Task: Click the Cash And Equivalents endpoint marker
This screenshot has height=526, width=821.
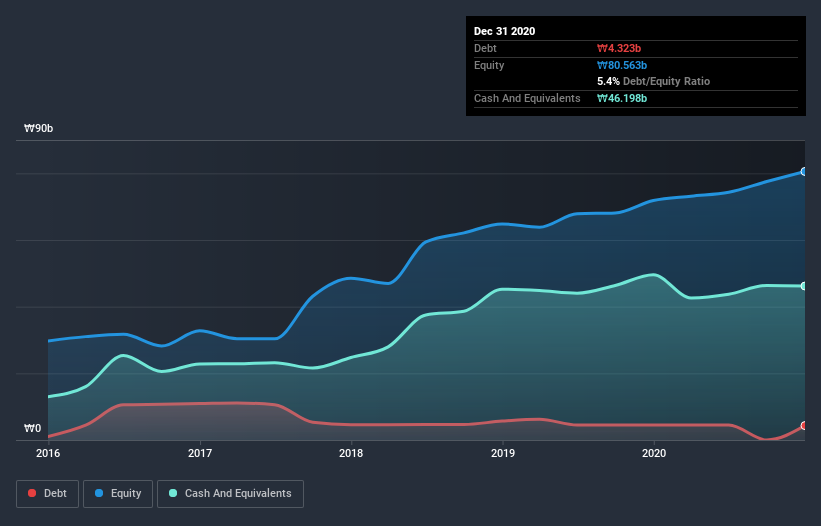Action: (x=804, y=286)
